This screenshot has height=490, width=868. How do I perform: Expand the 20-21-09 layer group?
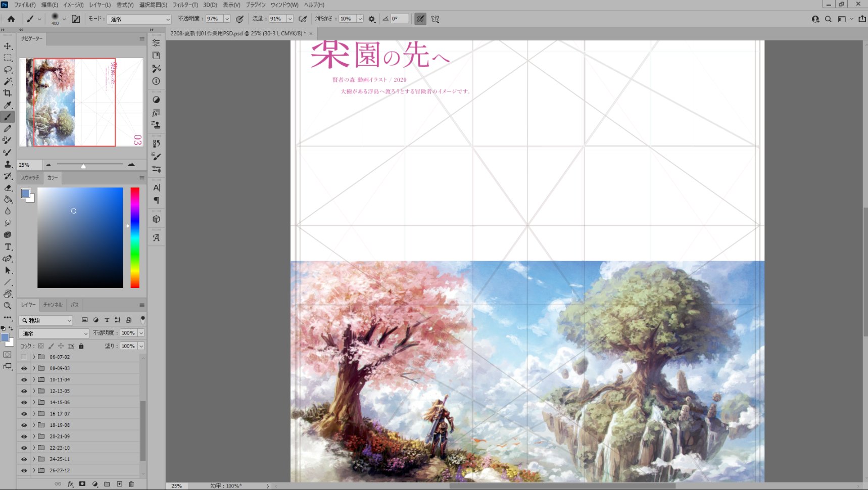[x=34, y=436]
